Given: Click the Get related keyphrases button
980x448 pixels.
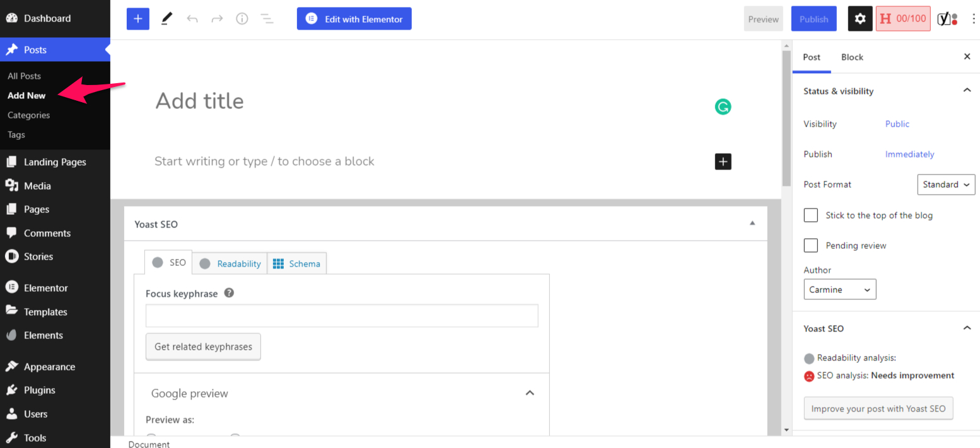Looking at the screenshot, I should coord(203,347).
